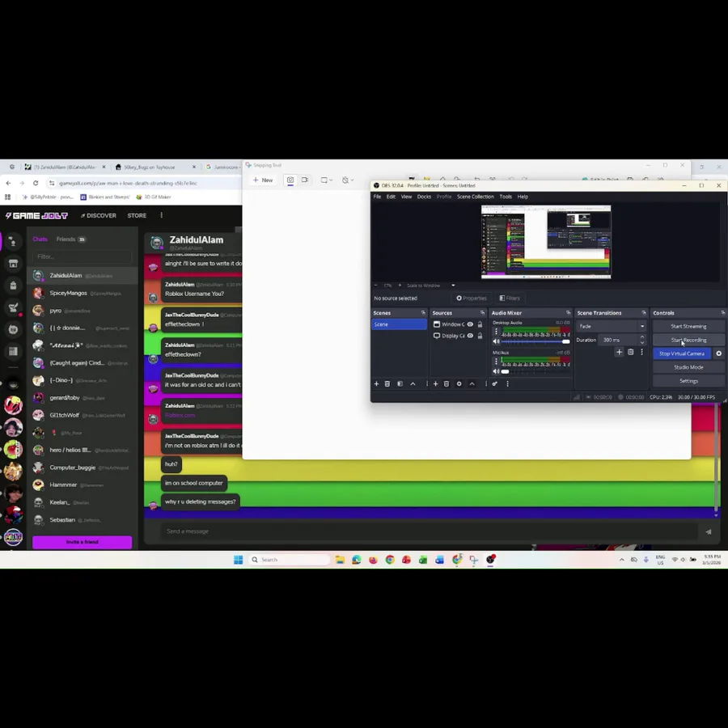Screen dimensions: 728x728
Task: Remove selected scene with Scenes trash icon
Action: point(387,384)
